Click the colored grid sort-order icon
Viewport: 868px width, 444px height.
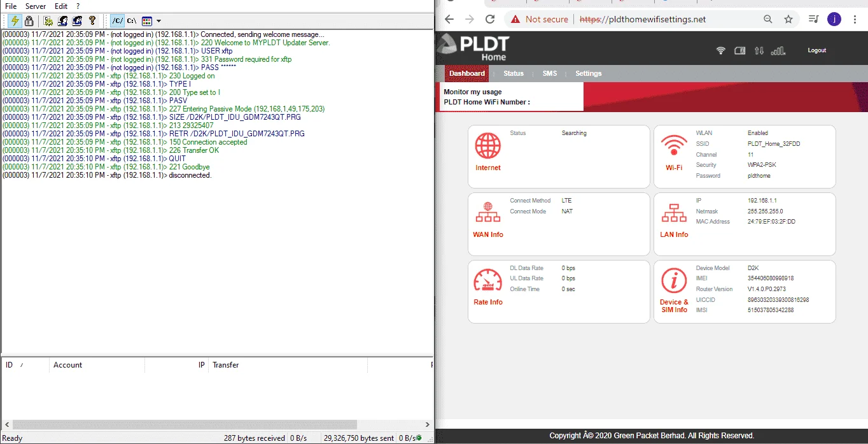click(x=147, y=20)
